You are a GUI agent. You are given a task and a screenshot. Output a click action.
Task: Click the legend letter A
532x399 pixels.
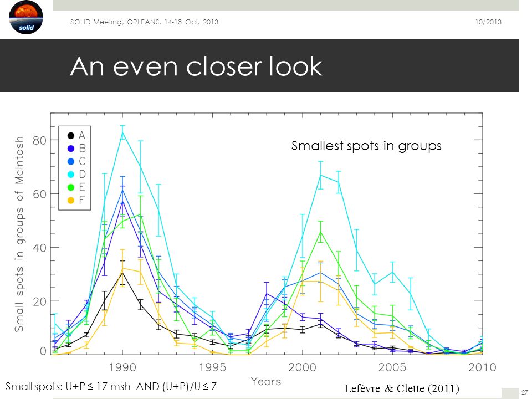82,136
